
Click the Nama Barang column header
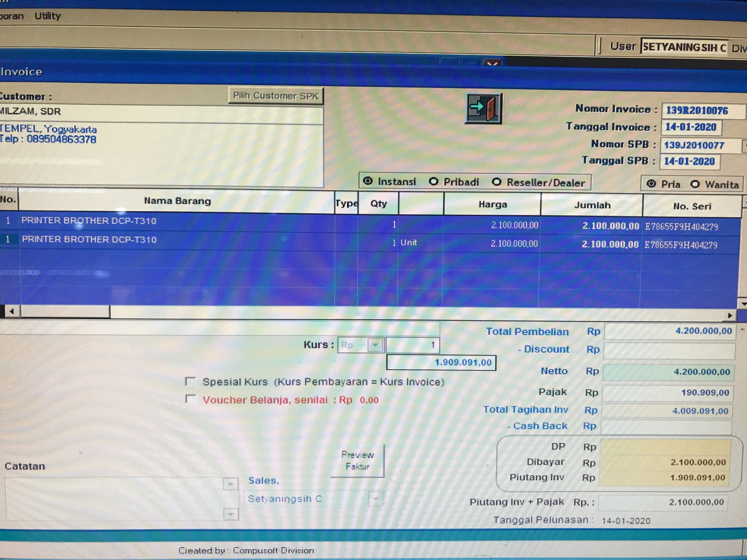[x=177, y=201]
